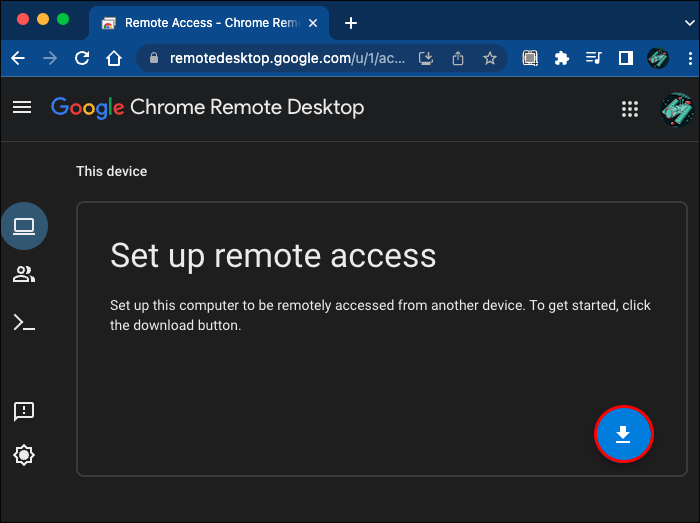
Task: Click the share page icon
Action: coord(458,58)
